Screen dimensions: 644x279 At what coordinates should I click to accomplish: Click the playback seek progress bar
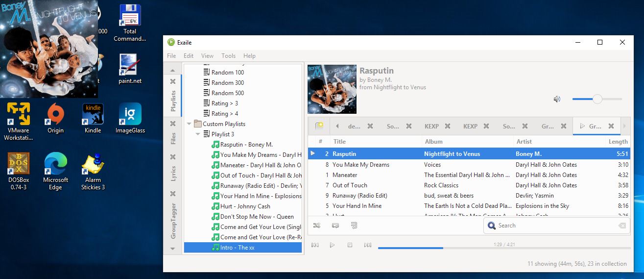504,248
